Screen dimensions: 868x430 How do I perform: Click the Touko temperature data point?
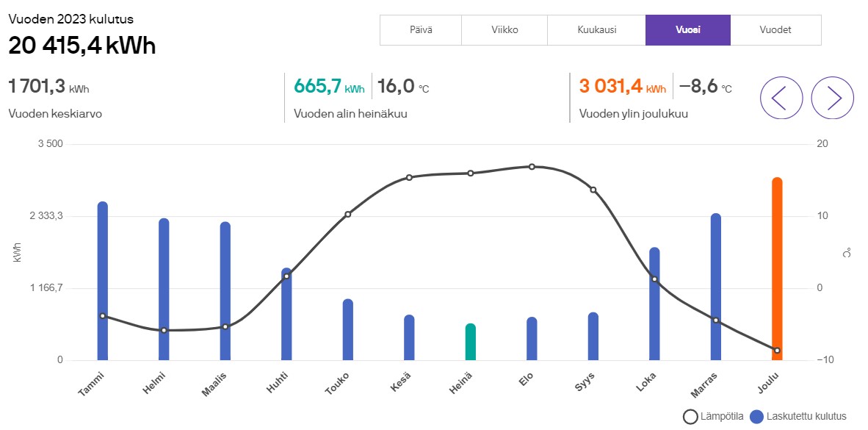[348, 214]
